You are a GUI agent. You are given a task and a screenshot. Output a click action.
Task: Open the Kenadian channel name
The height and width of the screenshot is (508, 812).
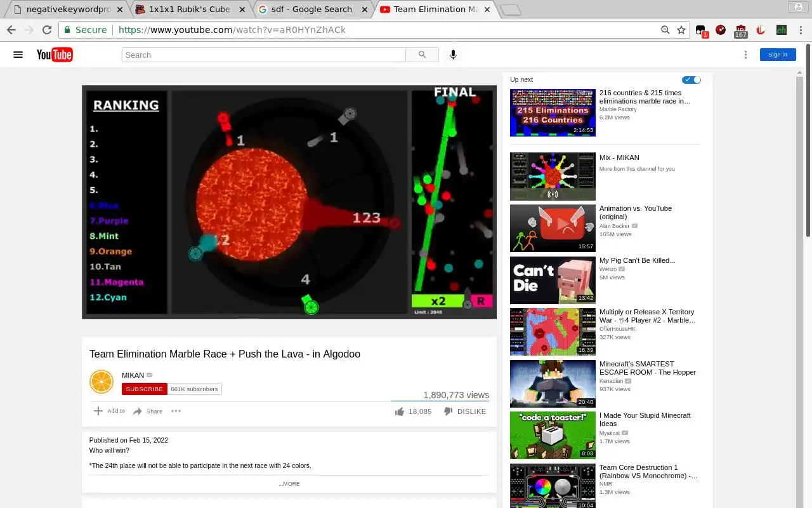pos(612,381)
